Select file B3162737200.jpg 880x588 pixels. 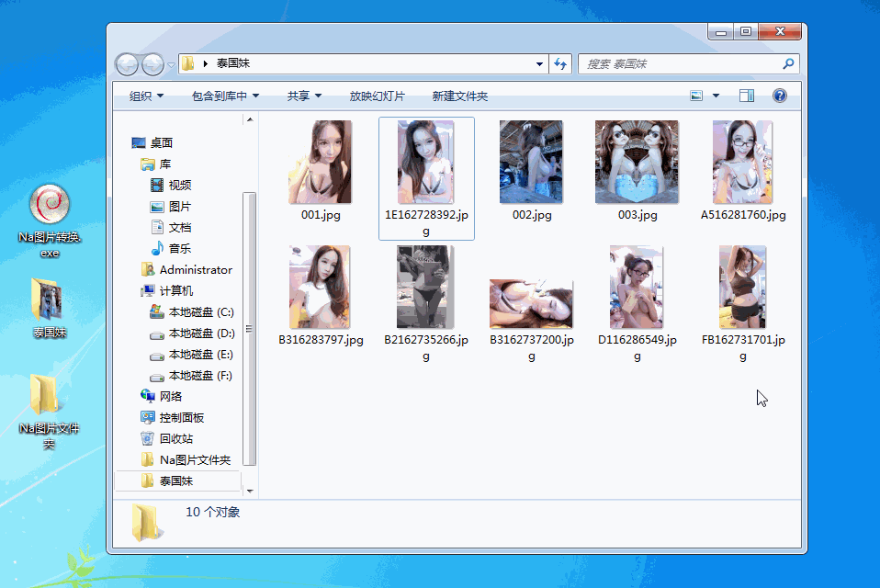click(x=532, y=320)
